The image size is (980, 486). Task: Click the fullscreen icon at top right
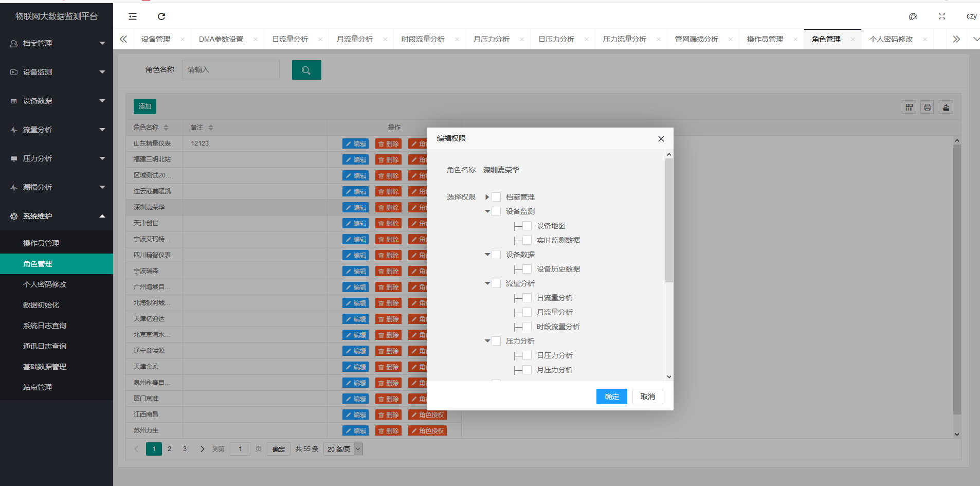942,16
